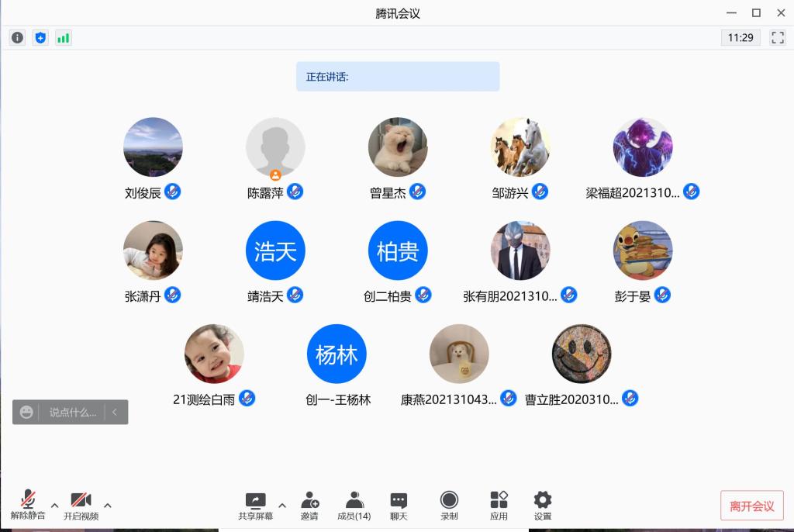Click the name 创一-王杨林
Screen dimensions: 794x532
338,399
